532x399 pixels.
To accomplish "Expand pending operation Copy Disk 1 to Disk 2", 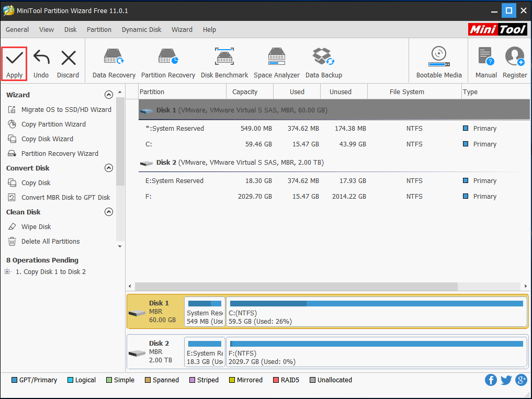I will tap(7, 271).
